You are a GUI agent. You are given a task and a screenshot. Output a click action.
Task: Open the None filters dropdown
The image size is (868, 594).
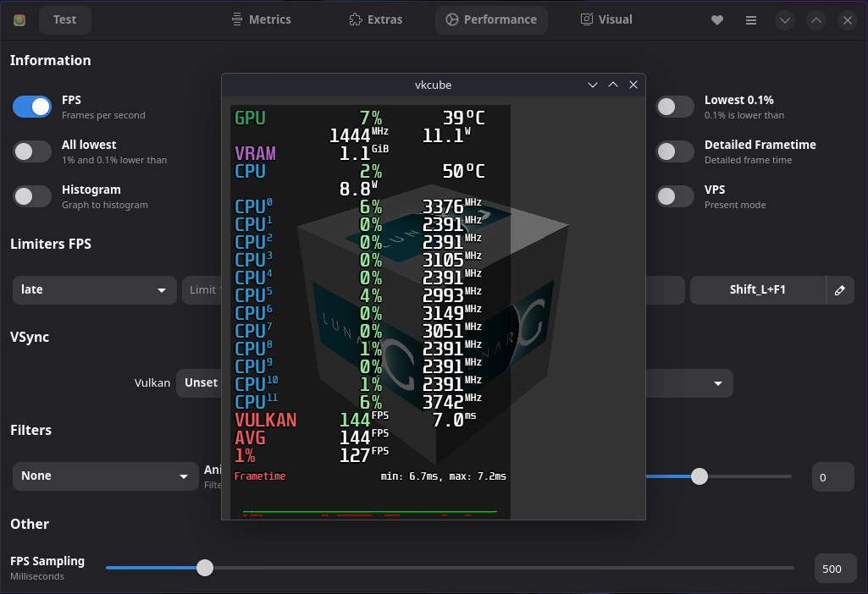pyautogui.click(x=105, y=476)
